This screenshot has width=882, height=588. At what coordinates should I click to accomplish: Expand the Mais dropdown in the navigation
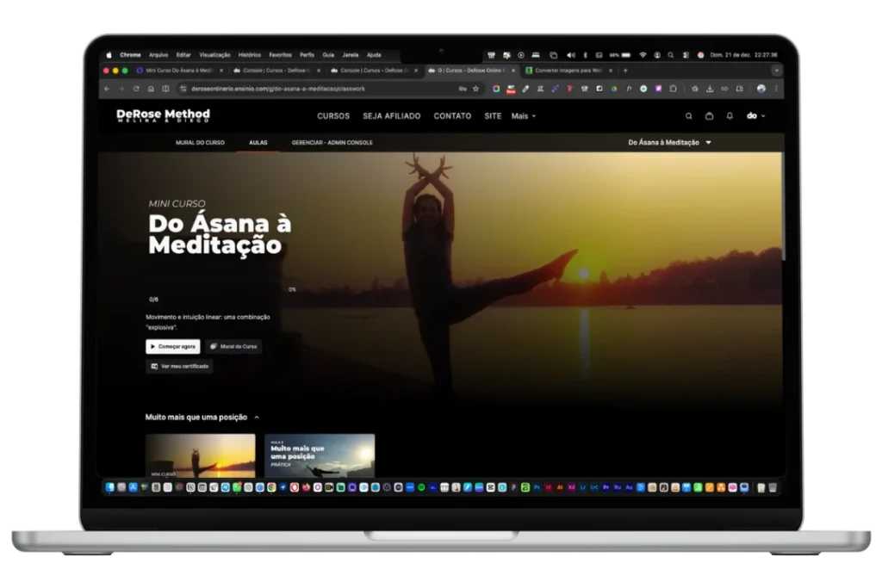click(x=523, y=116)
